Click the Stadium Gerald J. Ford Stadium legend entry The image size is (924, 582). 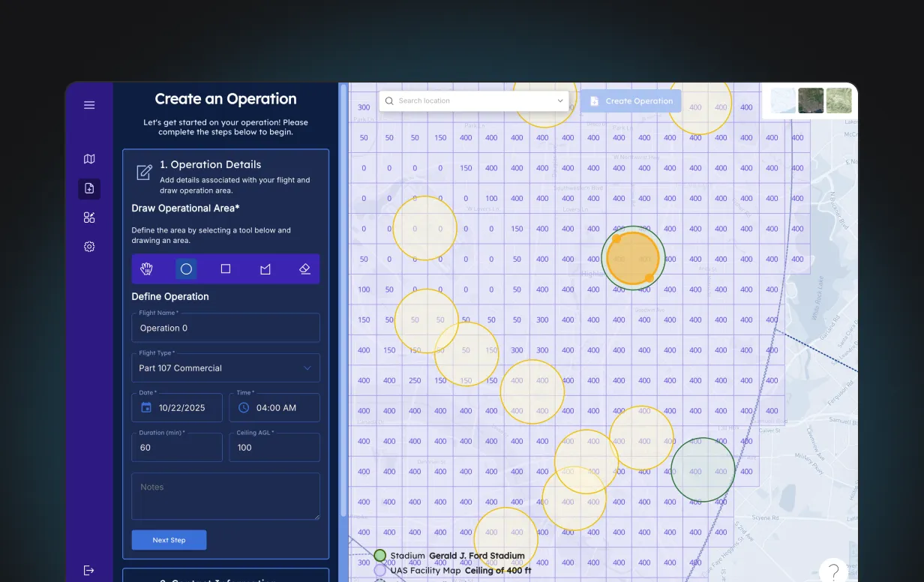450,556
